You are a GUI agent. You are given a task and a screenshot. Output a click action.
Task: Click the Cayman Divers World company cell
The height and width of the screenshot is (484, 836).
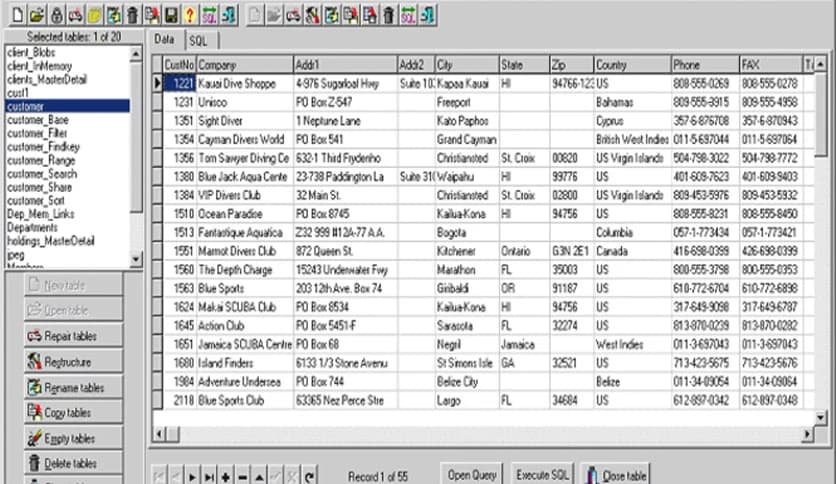(245, 140)
